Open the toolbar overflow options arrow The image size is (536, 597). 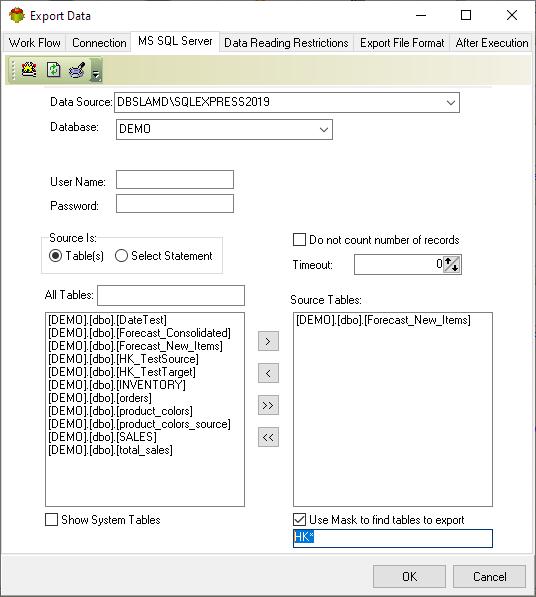(96, 71)
